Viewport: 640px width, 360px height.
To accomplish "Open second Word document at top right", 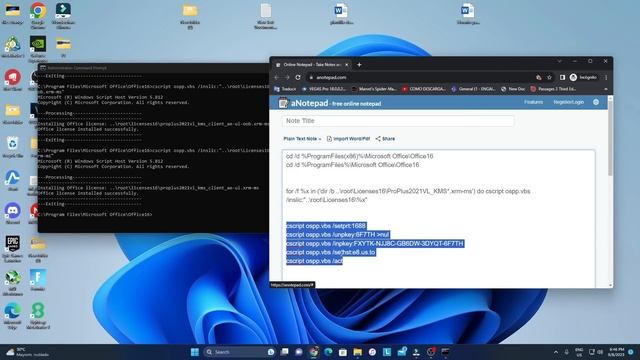I will [x=468, y=14].
